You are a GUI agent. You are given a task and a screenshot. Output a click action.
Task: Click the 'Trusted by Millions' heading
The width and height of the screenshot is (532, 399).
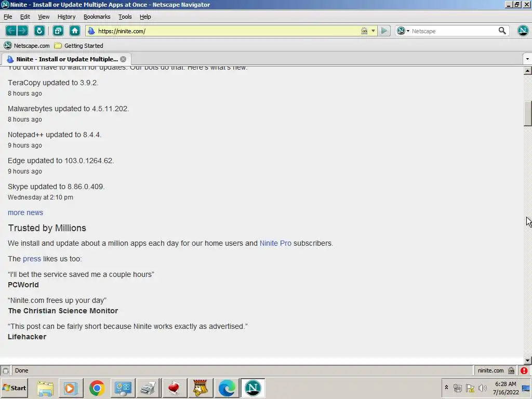click(x=47, y=228)
